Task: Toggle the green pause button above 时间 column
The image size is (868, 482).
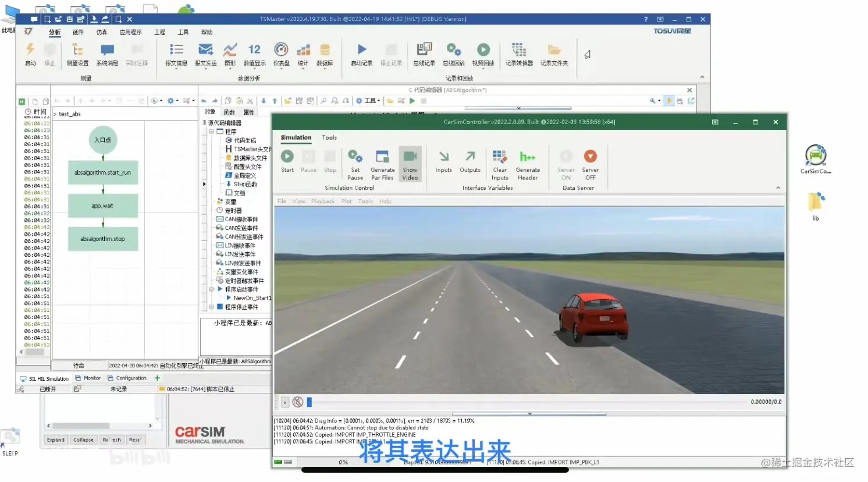Action: tap(22, 101)
